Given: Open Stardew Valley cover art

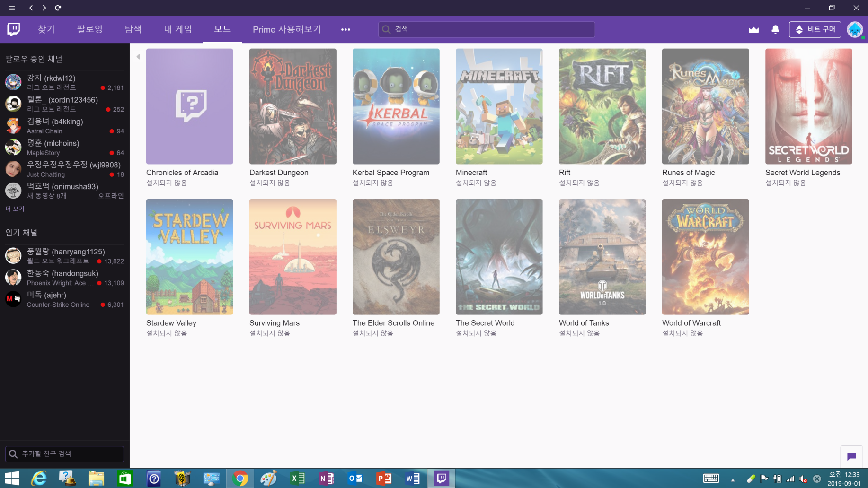Looking at the screenshot, I should point(189,257).
